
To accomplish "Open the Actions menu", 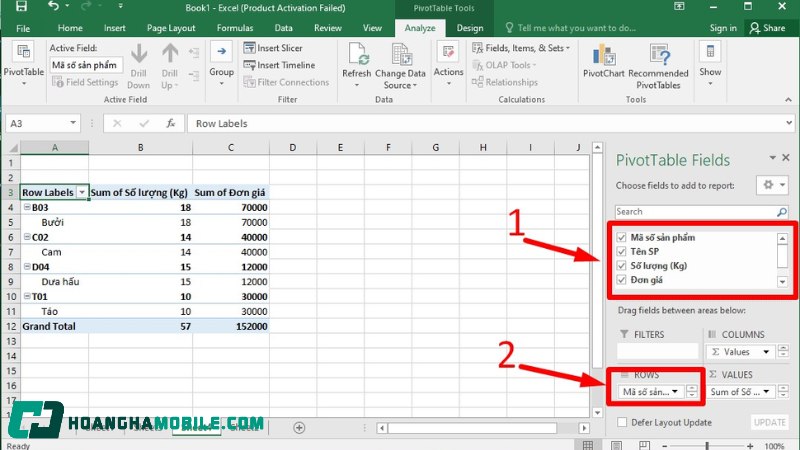I will coord(448,64).
